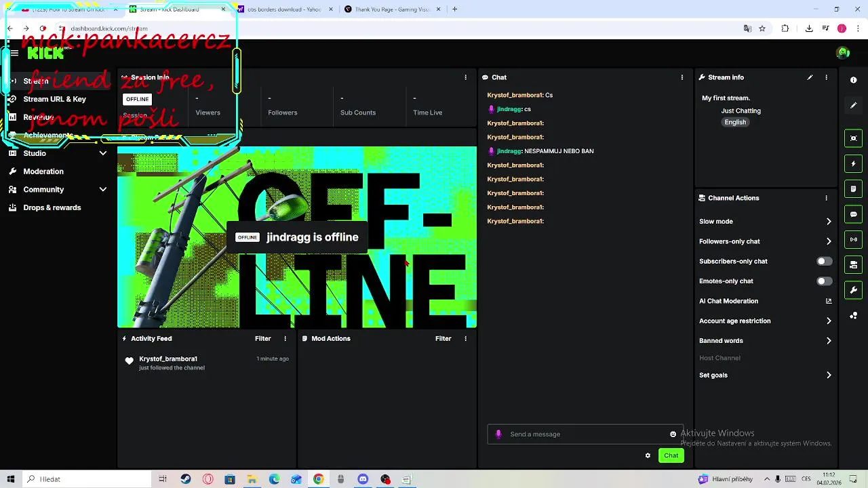The height and width of the screenshot is (488, 868).
Task: Click the info icon in the right widget rail
Action: point(853,80)
